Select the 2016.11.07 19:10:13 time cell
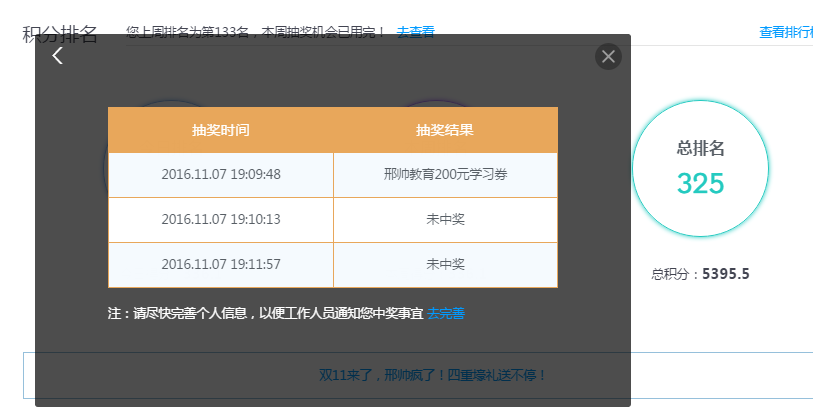813x420 pixels. point(221,220)
